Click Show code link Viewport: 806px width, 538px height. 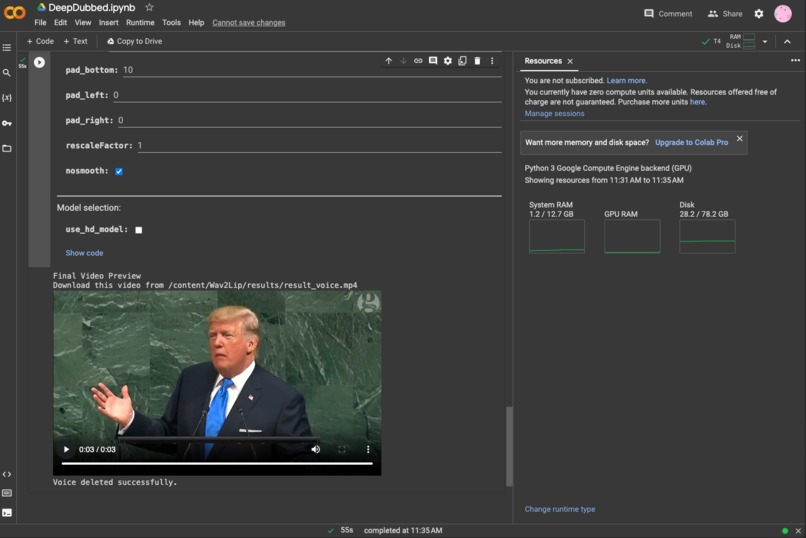tap(84, 253)
